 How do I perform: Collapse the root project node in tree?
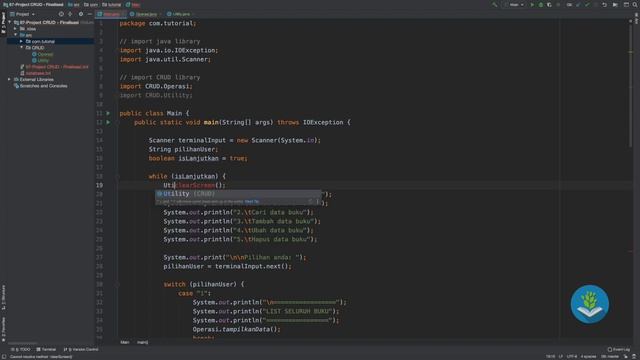click(x=10, y=22)
